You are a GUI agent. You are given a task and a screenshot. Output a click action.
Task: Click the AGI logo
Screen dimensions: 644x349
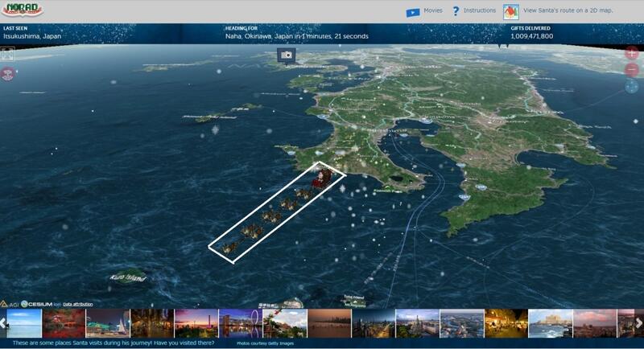[x=9, y=304]
